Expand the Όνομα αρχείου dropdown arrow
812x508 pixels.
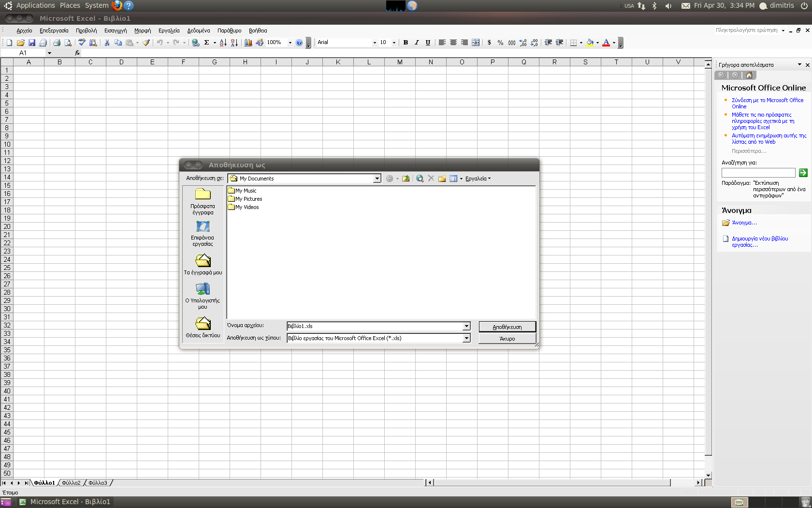tap(466, 326)
